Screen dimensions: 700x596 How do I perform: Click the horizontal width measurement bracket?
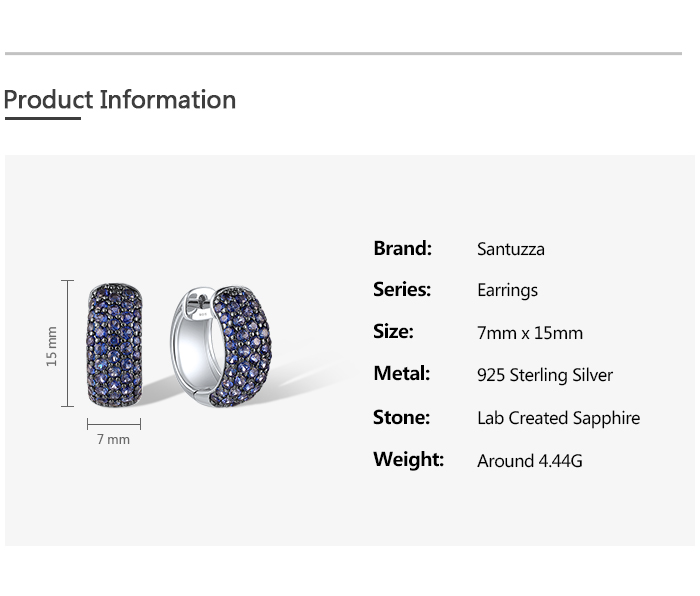point(113,424)
